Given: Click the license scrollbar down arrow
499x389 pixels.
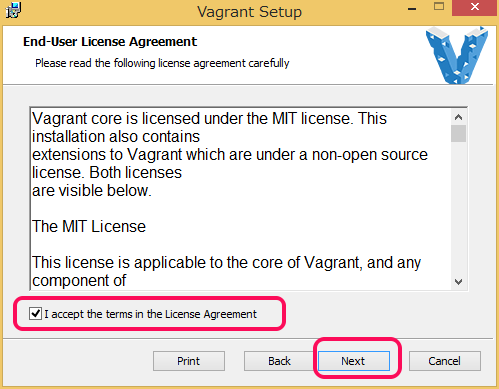Looking at the screenshot, I should (x=459, y=282).
